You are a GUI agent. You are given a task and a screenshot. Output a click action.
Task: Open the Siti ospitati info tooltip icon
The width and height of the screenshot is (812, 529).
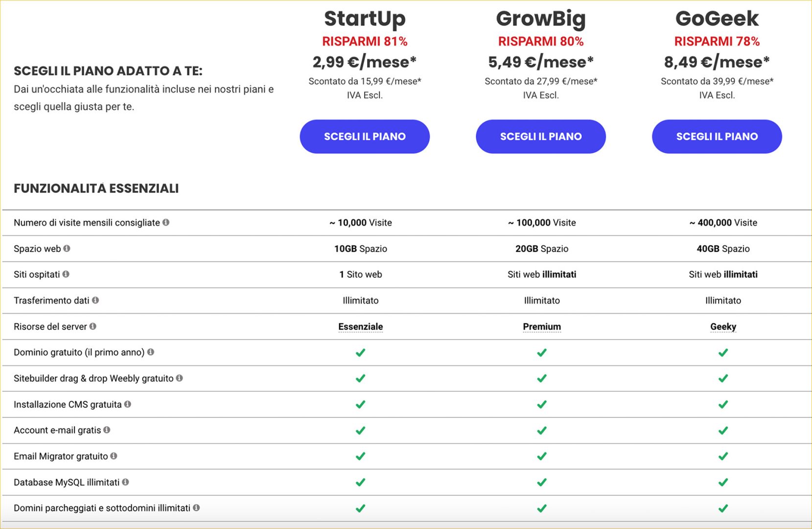point(66,274)
